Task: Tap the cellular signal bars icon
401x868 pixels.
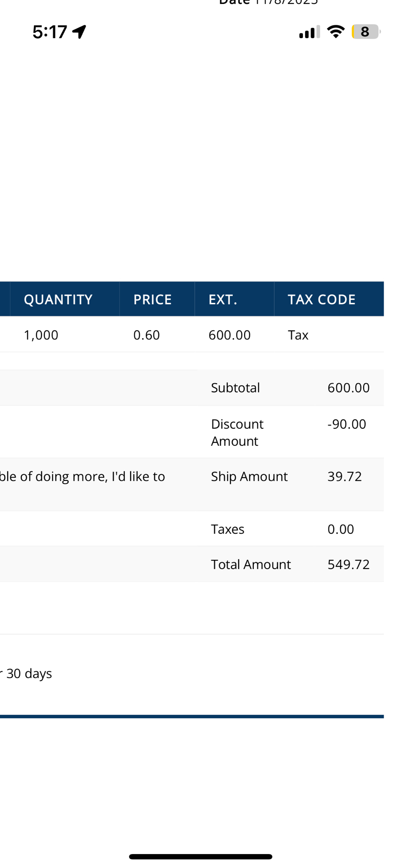Action: [309, 32]
